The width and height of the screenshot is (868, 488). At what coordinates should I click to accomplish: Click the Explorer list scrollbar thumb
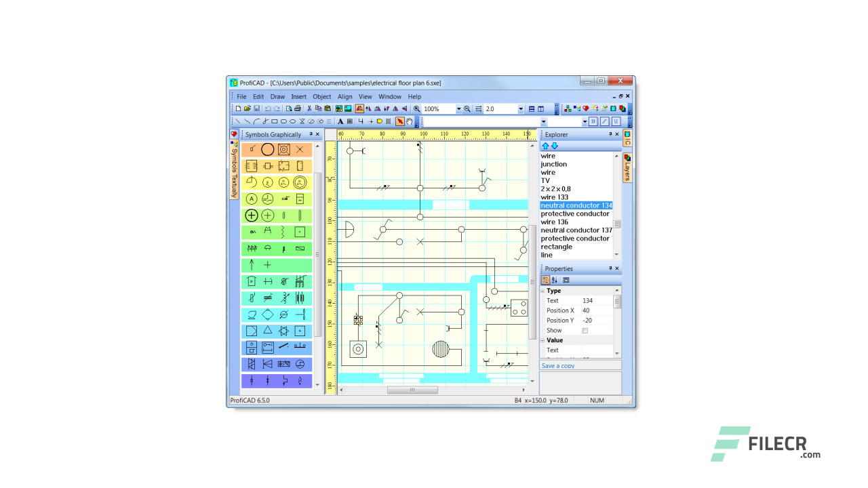point(617,224)
